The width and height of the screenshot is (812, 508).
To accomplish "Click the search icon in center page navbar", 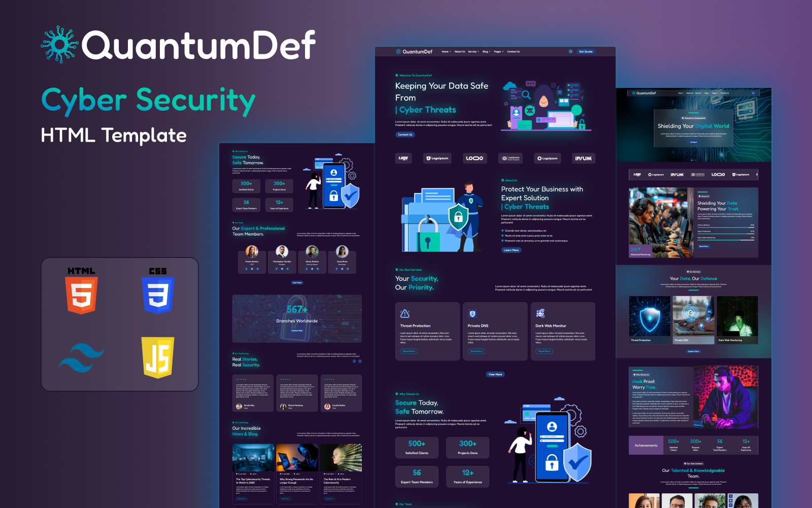I will point(570,51).
